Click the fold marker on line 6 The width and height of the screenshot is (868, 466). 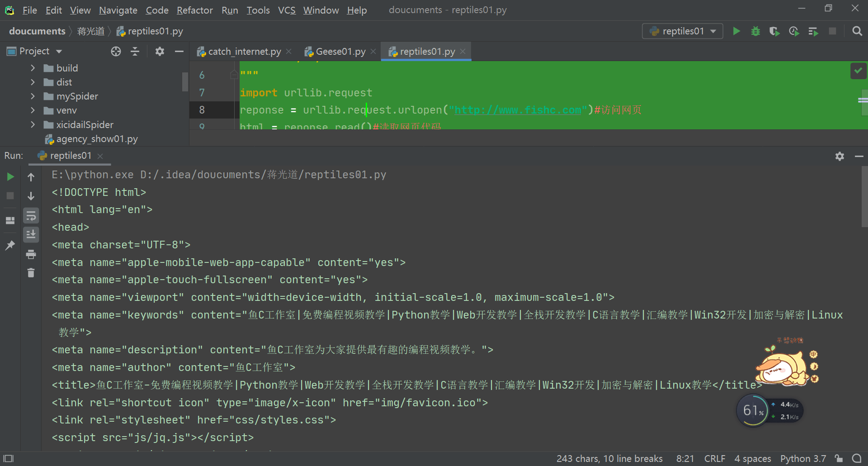coord(234,74)
